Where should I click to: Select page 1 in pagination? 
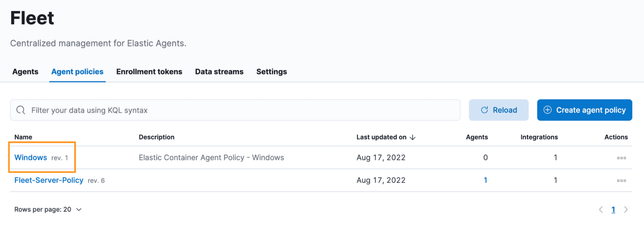[x=613, y=210]
